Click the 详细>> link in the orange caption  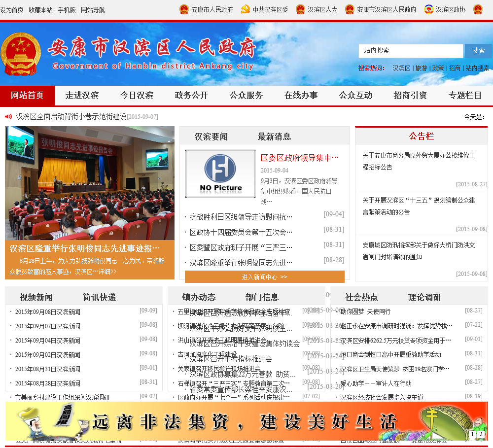click(x=107, y=272)
